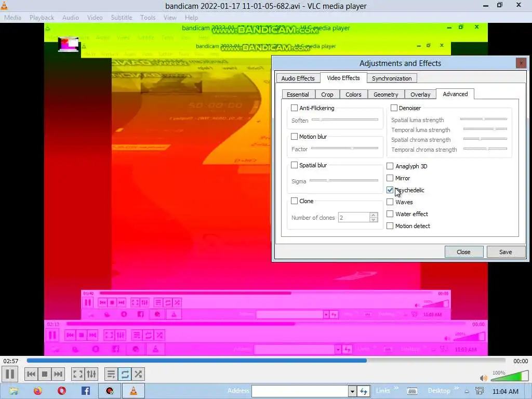The image size is (532, 399).
Task: Toggle fullscreen video mode
Action: [78, 374]
